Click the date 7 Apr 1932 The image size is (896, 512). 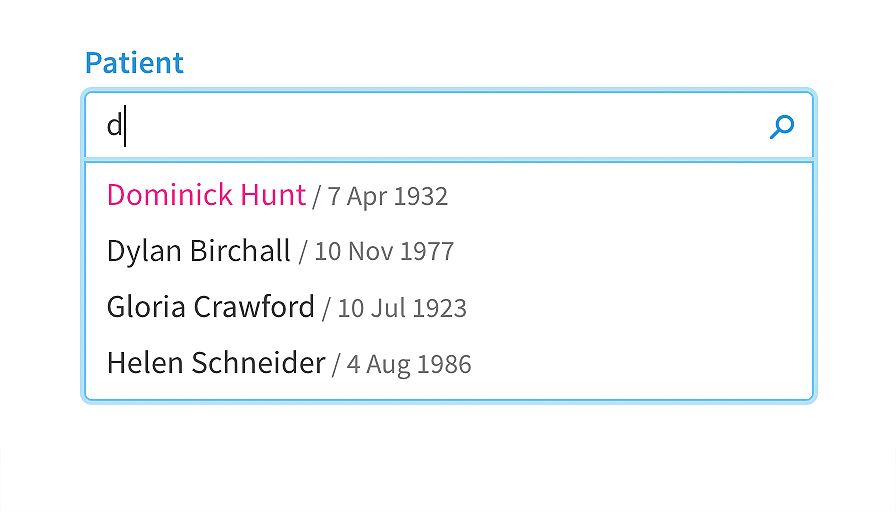[x=387, y=196]
